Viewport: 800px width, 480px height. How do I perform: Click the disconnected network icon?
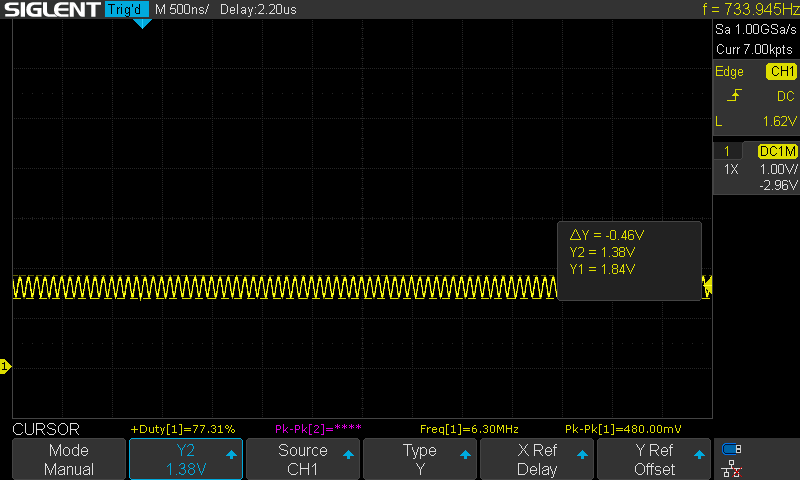point(732,467)
